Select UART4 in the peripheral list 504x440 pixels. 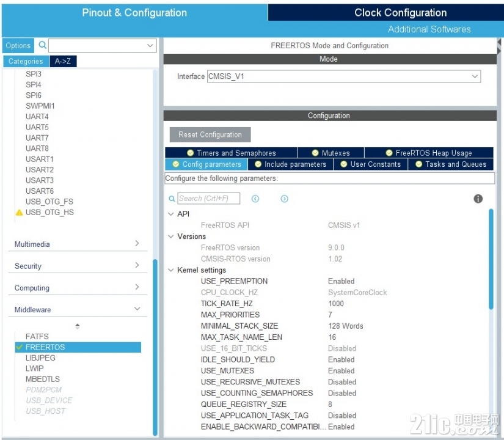(37, 117)
